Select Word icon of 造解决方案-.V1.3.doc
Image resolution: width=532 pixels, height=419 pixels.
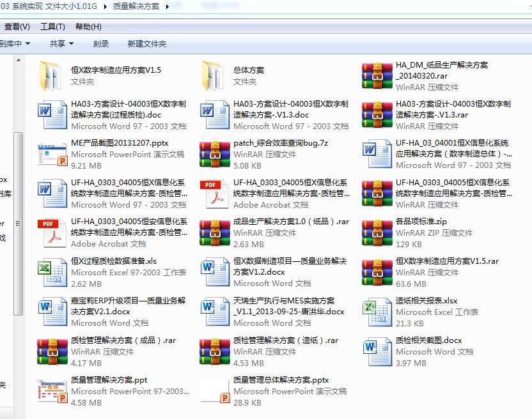pos(214,115)
